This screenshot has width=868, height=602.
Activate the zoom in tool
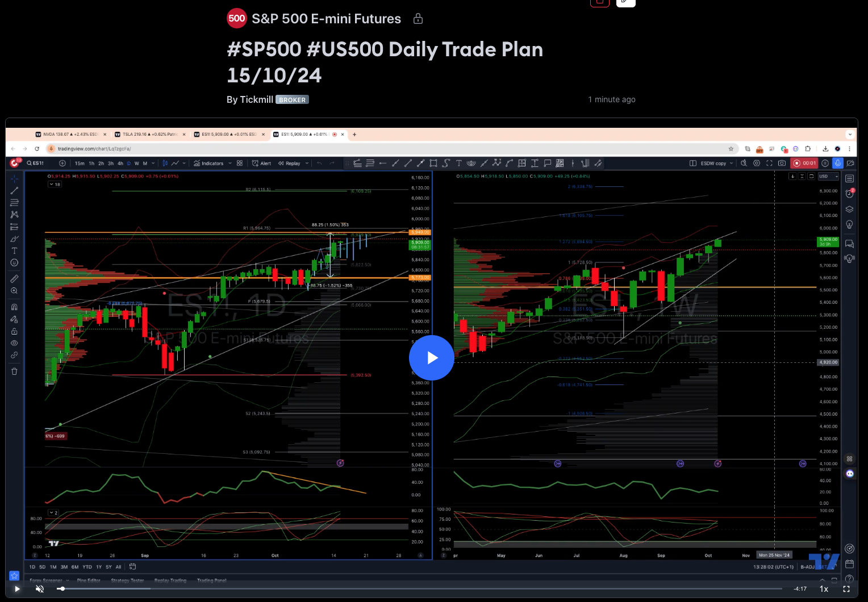point(14,290)
